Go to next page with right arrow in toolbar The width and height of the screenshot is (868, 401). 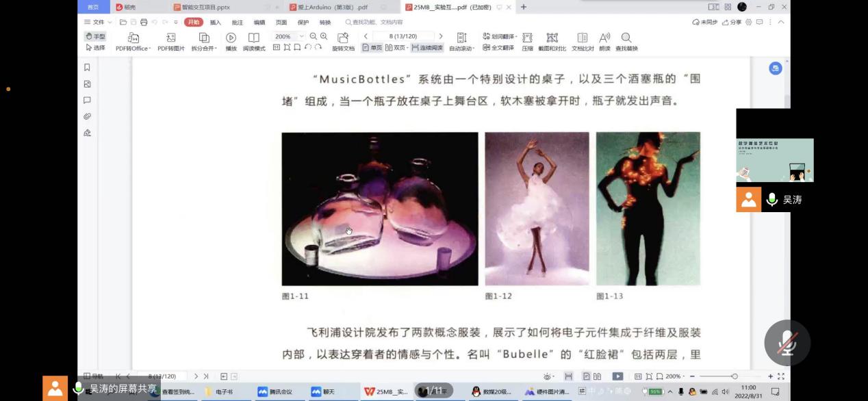(440, 36)
